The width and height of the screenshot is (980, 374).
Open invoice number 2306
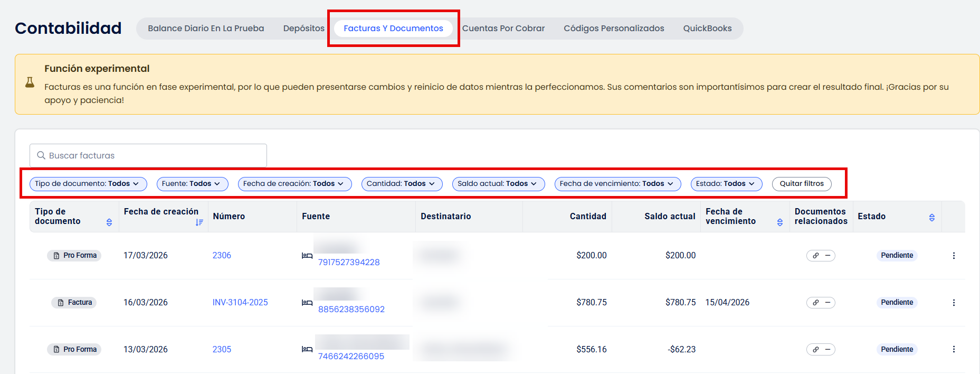pyautogui.click(x=222, y=255)
